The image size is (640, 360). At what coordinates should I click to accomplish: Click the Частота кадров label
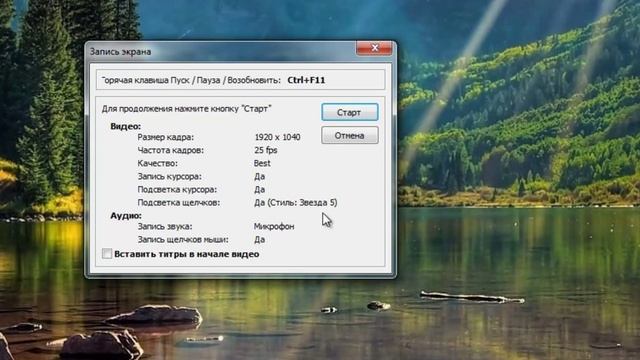[171, 150]
